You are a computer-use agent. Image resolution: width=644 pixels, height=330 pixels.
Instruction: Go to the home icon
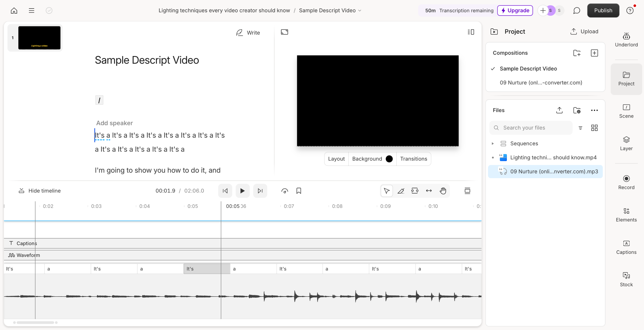point(14,11)
